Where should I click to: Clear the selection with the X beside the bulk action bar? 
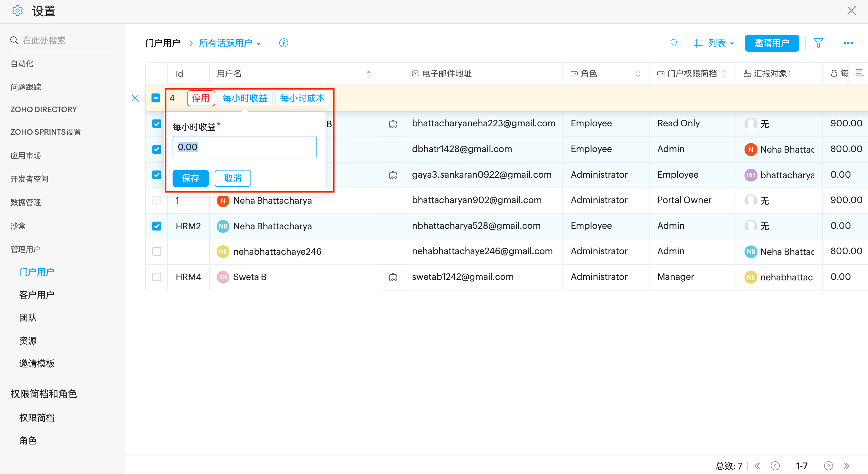(135, 98)
